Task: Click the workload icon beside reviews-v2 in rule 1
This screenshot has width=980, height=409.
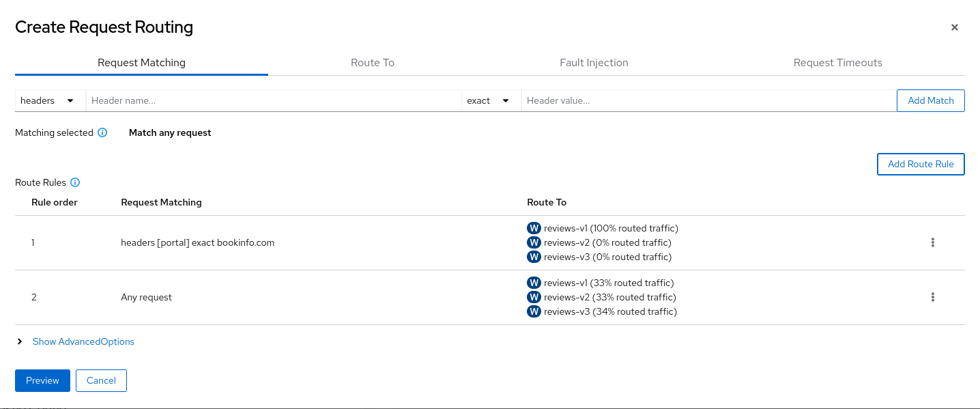Action: coord(534,242)
